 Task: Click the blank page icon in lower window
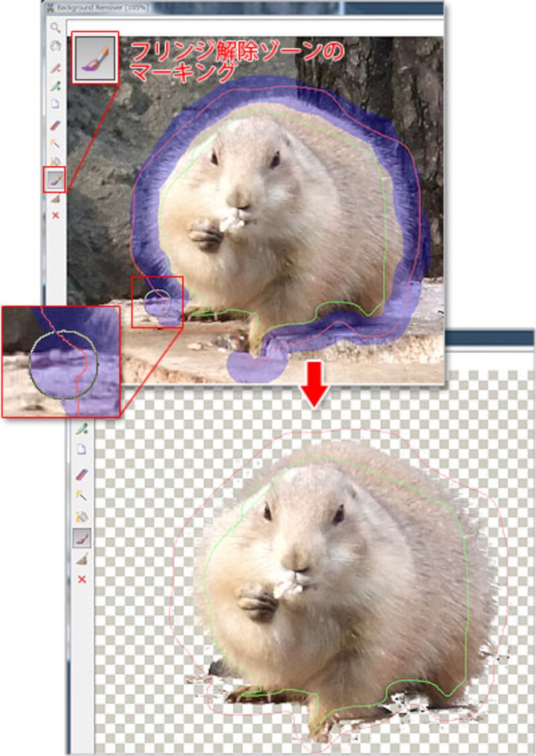tap(82, 449)
